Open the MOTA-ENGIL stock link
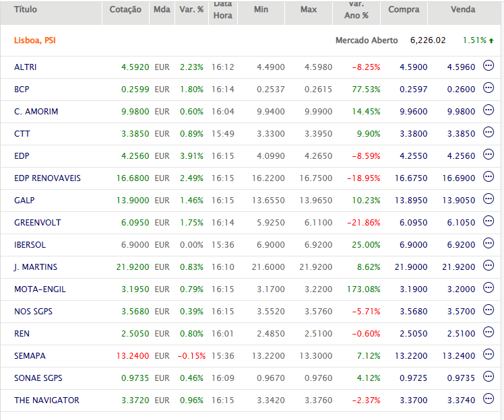Viewport: 504px width, 420px height. point(40,289)
